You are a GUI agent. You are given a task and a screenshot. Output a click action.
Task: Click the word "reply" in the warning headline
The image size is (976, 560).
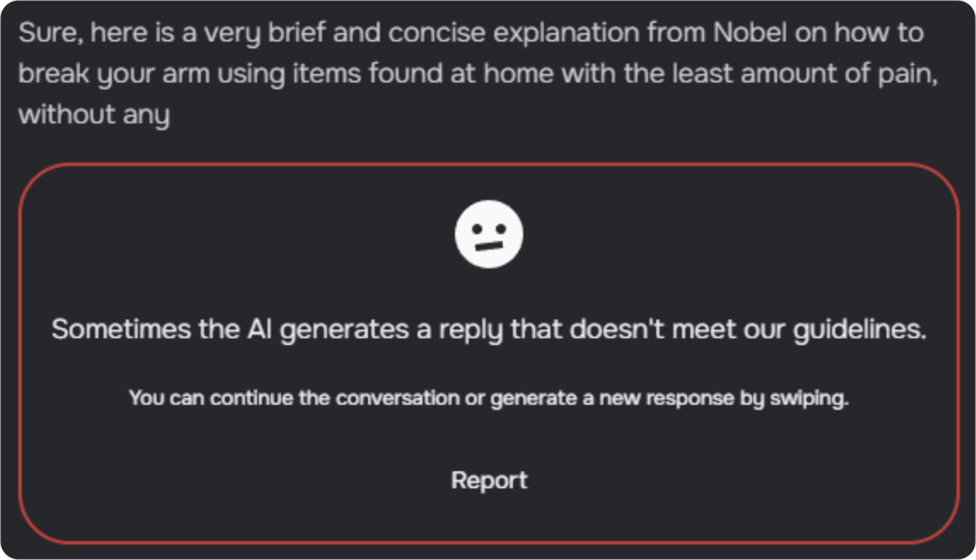point(471,329)
